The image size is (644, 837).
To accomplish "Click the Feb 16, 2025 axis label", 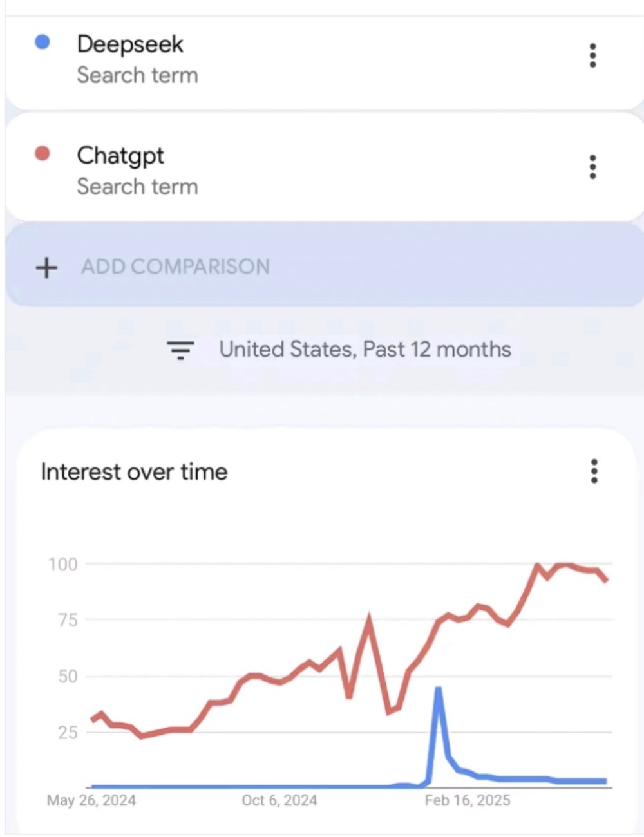I will click(468, 800).
